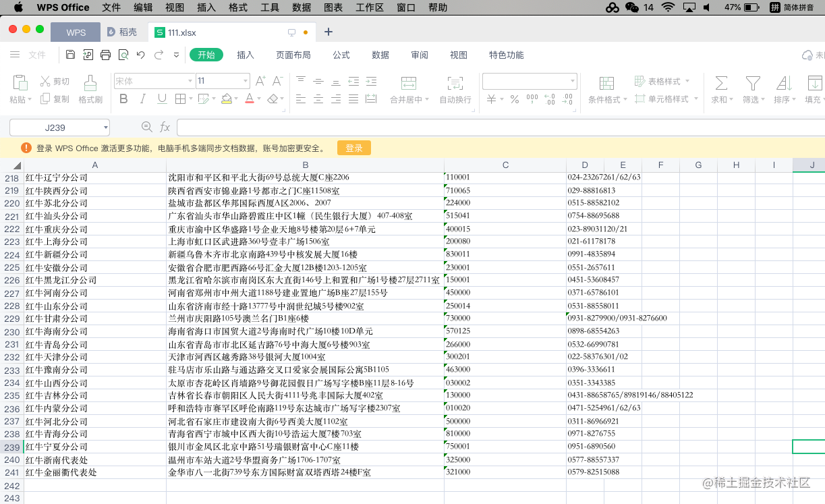Image resolution: width=825 pixels, height=504 pixels.
Task: Click the Save icon in quick toolbar
Action: [71, 55]
